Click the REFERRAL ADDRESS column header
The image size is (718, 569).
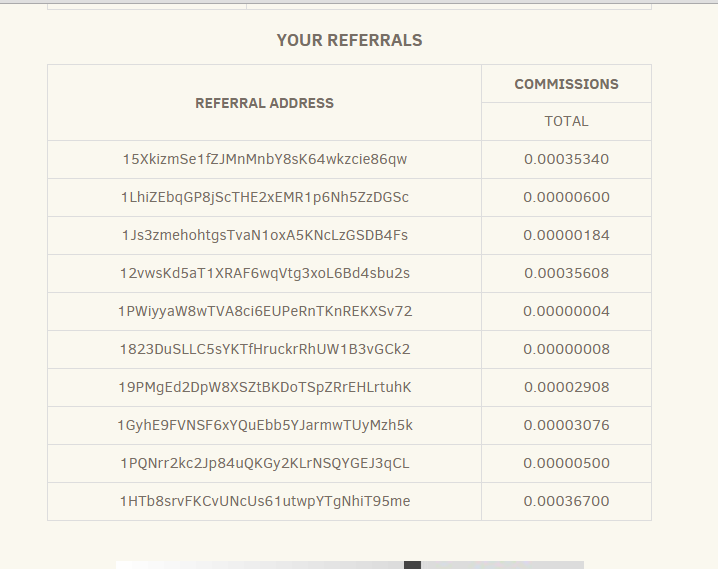[x=265, y=103]
